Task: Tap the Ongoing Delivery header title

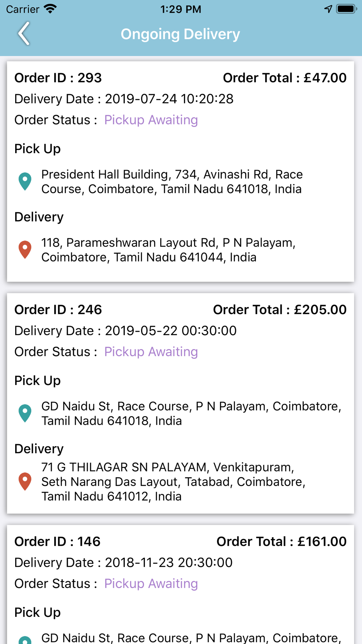Action: (180, 34)
